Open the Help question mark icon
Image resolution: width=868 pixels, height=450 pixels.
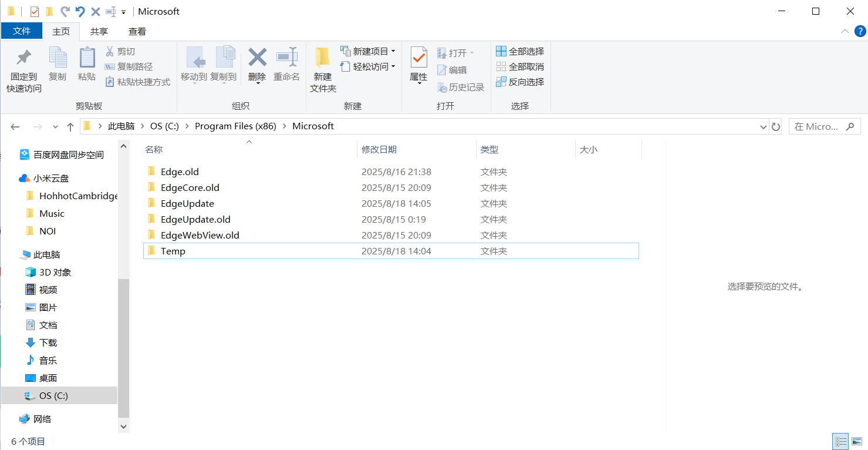[x=859, y=31]
